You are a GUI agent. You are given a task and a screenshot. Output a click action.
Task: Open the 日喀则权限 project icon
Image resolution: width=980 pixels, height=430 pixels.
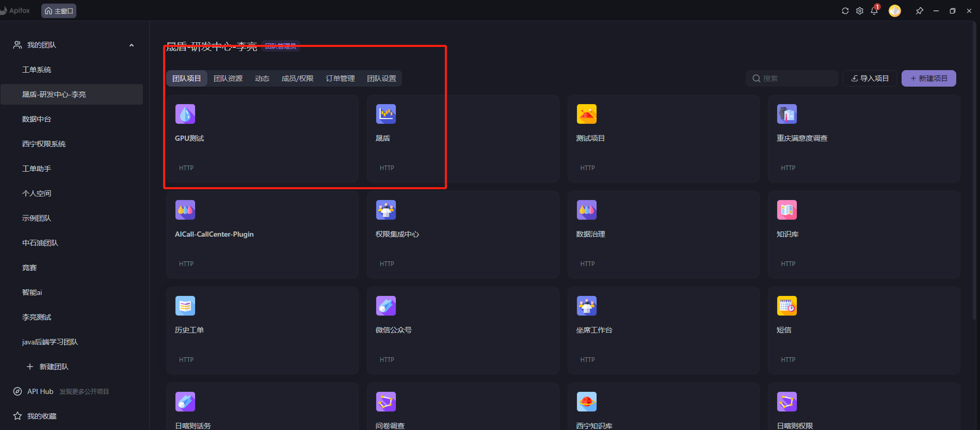(x=787, y=402)
